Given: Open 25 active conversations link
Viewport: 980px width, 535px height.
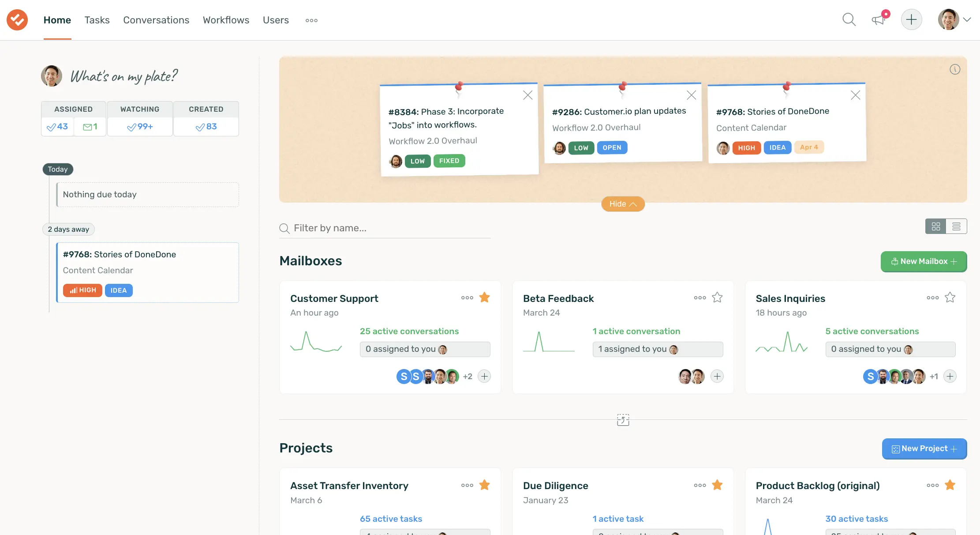Looking at the screenshot, I should (409, 332).
